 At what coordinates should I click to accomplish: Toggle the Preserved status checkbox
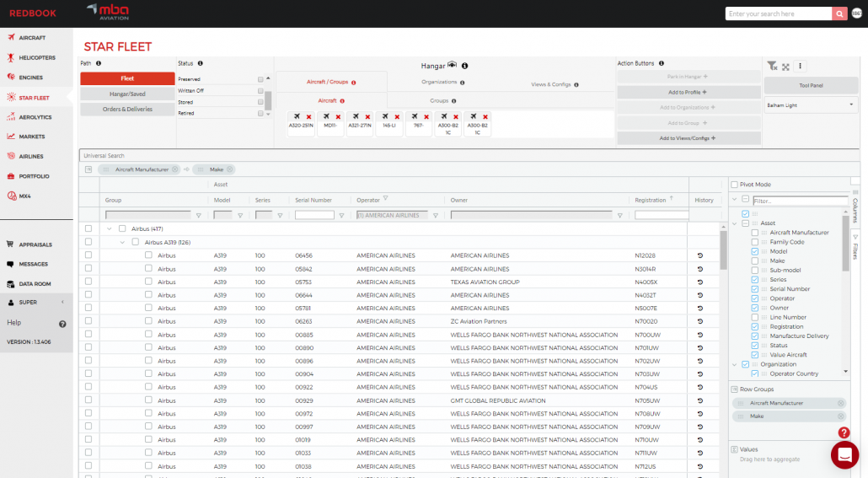(x=260, y=79)
